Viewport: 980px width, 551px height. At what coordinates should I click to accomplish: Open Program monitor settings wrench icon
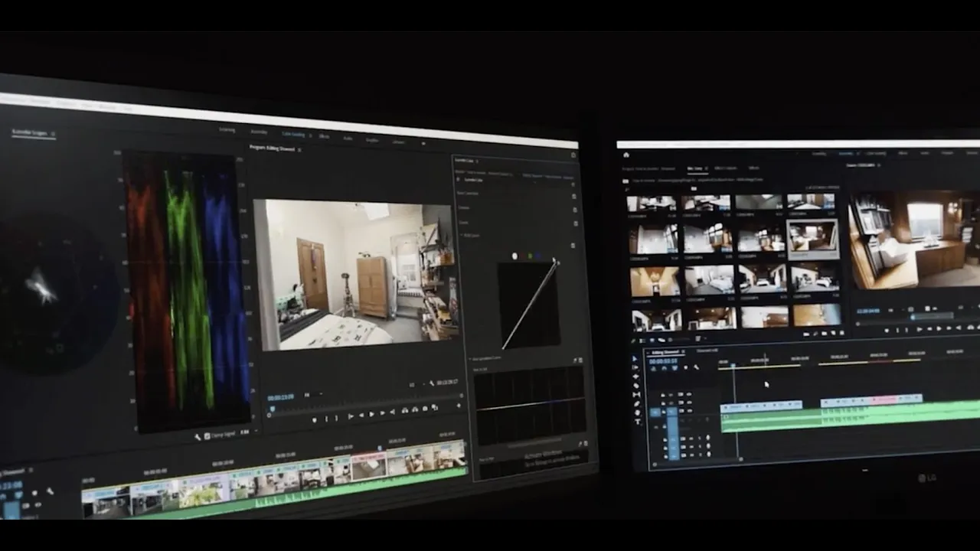coord(432,383)
